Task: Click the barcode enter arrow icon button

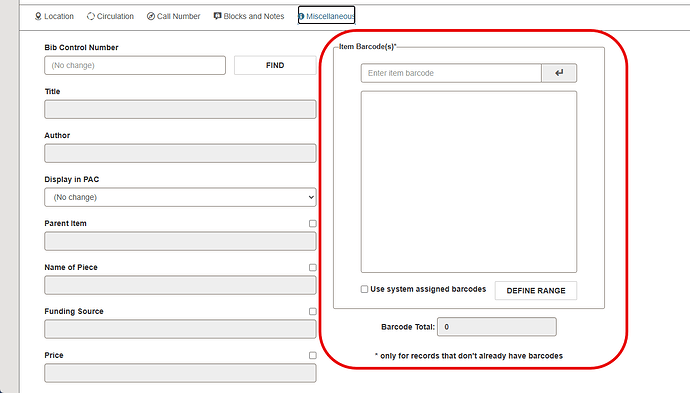Action: pyautogui.click(x=559, y=73)
